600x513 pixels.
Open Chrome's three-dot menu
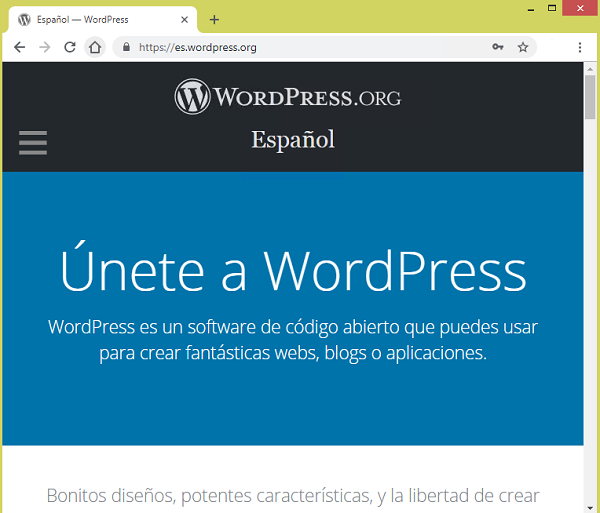click(x=579, y=47)
